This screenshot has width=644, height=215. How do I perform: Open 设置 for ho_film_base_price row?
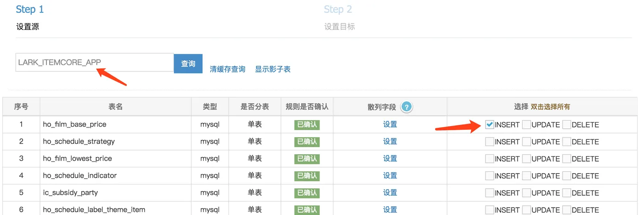390,124
